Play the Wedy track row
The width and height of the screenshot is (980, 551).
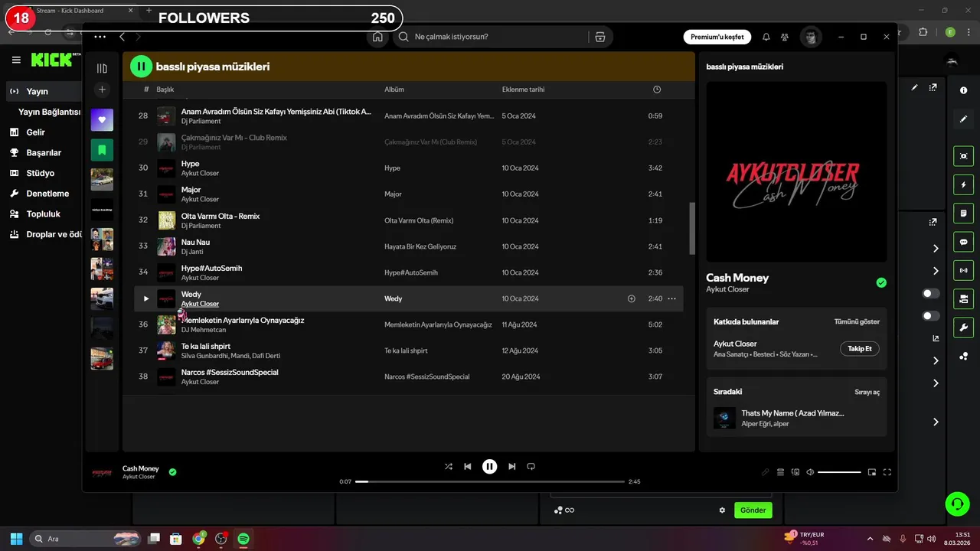click(x=146, y=298)
